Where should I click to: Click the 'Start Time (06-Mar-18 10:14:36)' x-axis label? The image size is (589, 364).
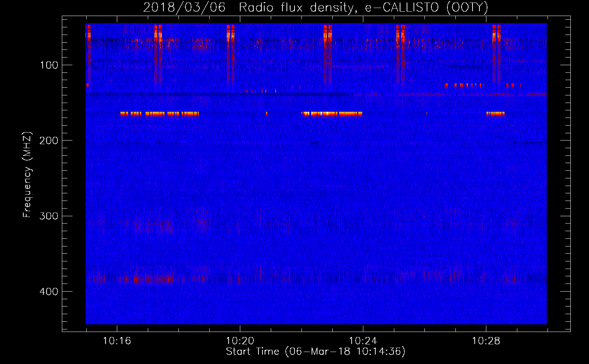[x=316, y=352]
